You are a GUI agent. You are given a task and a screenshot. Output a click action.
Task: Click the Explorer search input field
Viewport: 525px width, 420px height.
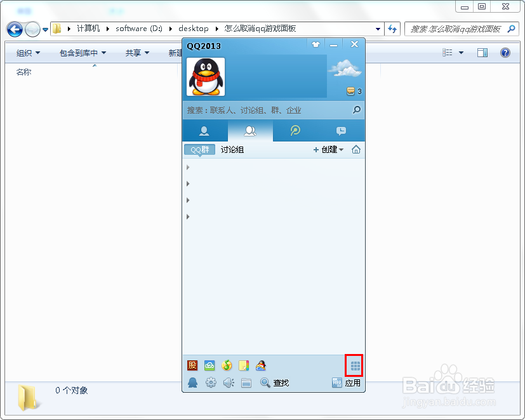[457, 29]
